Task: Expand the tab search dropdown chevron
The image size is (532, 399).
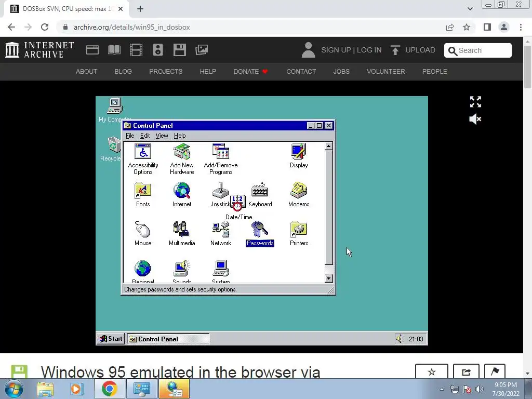Action: coord(470,9)
